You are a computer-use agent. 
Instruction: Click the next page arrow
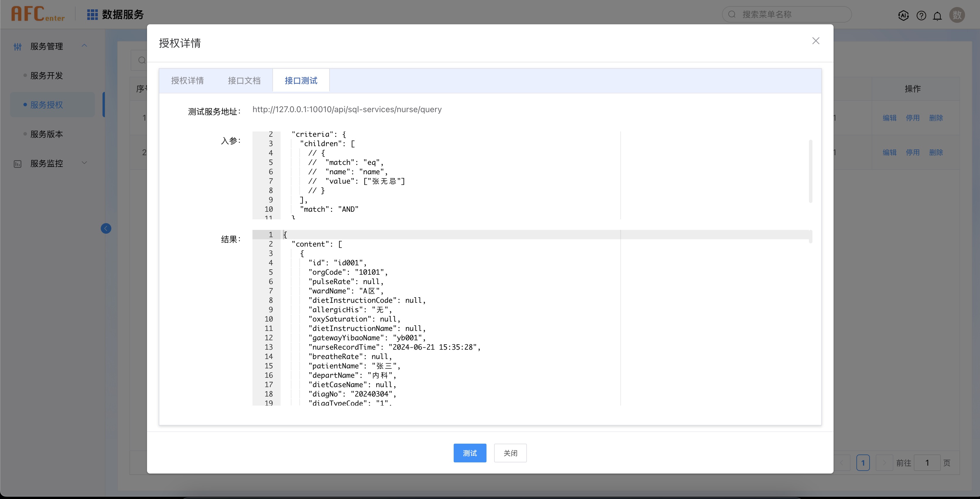tap(884, 463)
